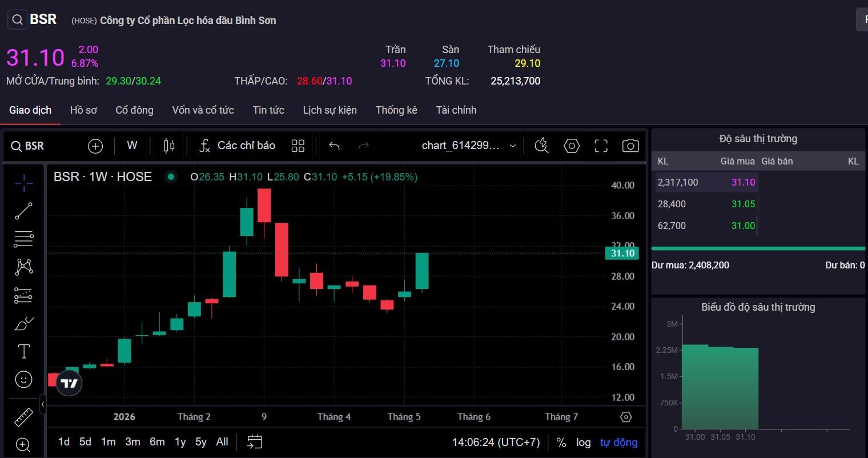Open the Tin tức tab

[x=268, y=110]
